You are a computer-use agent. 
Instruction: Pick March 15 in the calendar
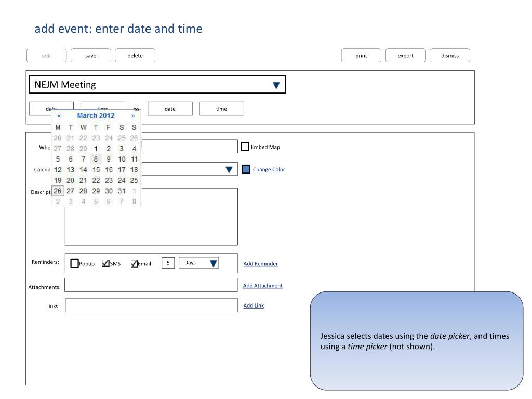(96, 170)
